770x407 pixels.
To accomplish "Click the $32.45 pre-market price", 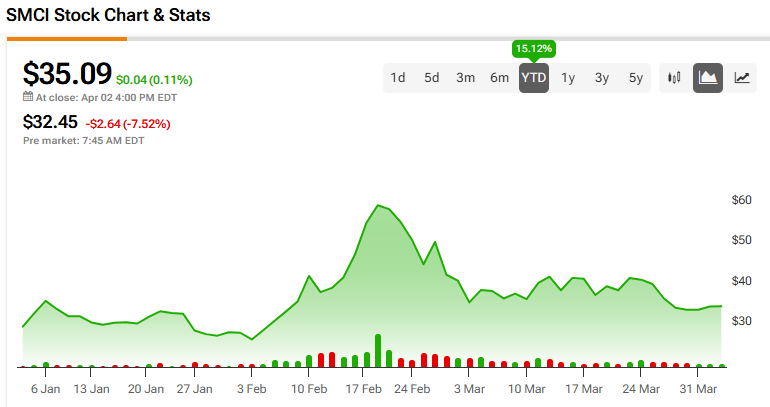I will tap(50, 123).
